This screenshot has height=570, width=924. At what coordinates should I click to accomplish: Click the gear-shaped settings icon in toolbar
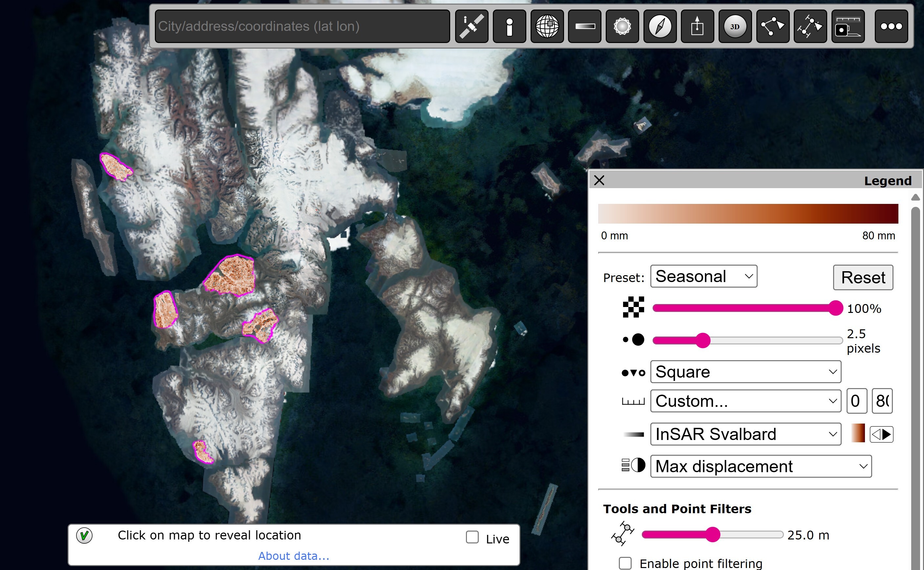tap(622, 26)
